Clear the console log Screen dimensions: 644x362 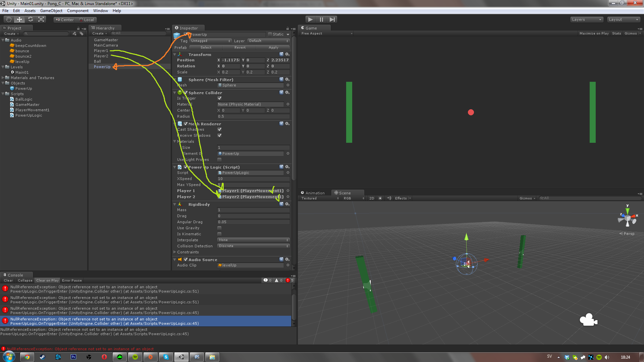pos(8,281)
